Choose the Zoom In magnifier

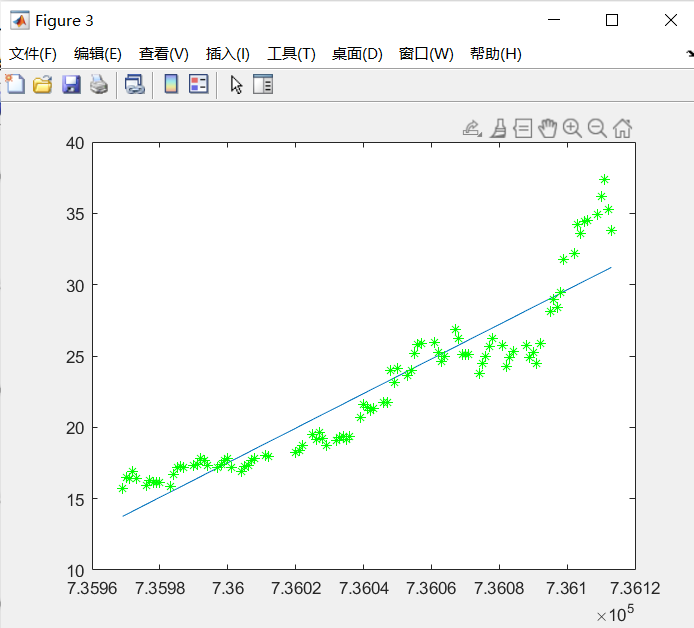tap(572, 128)
